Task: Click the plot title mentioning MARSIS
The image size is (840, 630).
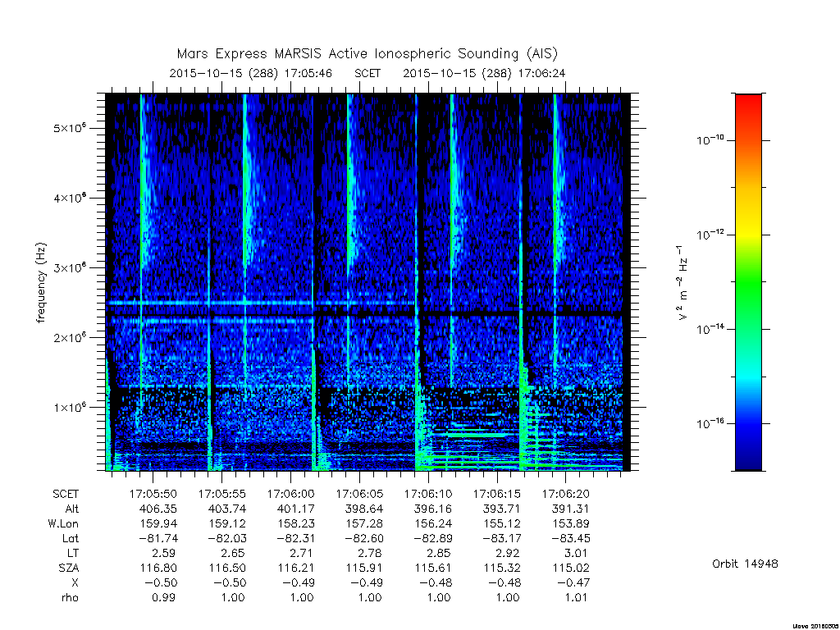Action: click(367, 54)
